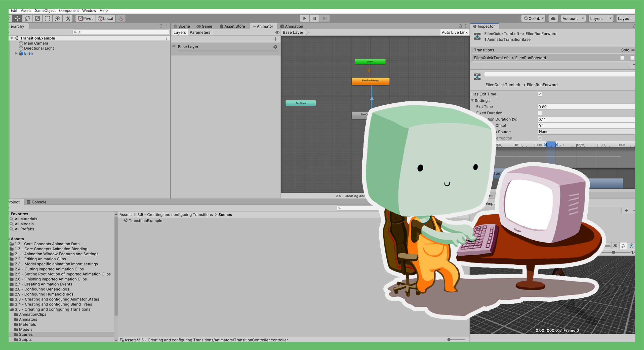This screenshot has width=644, height=350.
Task: Select the Rotate tool
Action: (27, 18)
